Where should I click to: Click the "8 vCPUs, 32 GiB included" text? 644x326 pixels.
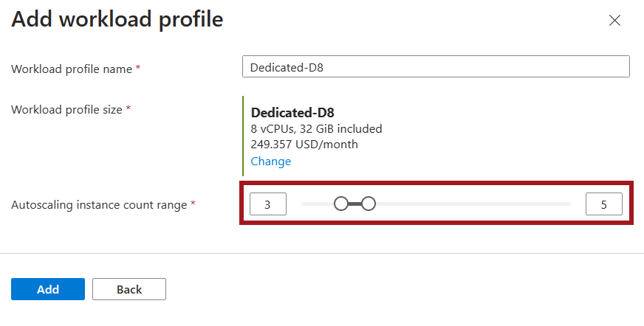click(316, 129)
